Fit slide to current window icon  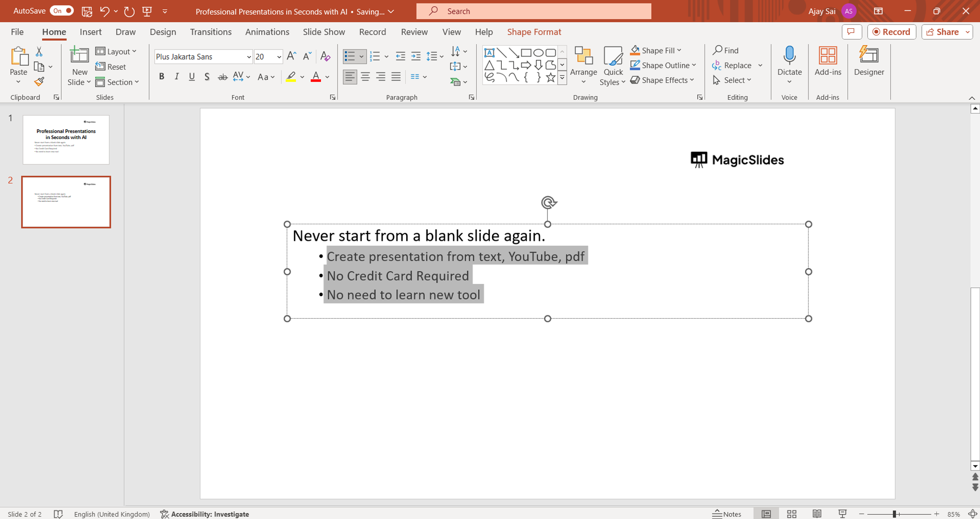[x=973, y=514]
